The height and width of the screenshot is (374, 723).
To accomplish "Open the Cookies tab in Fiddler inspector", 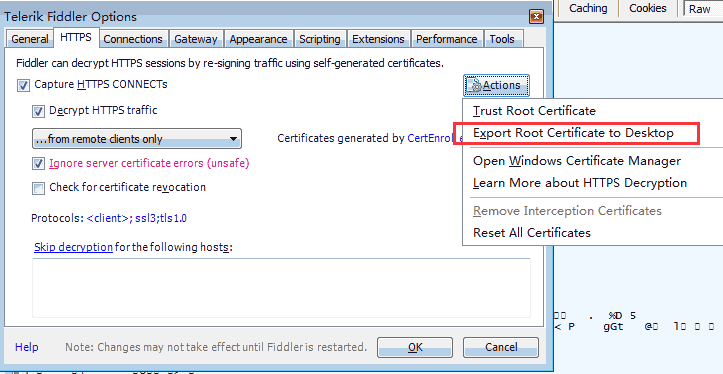I will pos(648,8).
